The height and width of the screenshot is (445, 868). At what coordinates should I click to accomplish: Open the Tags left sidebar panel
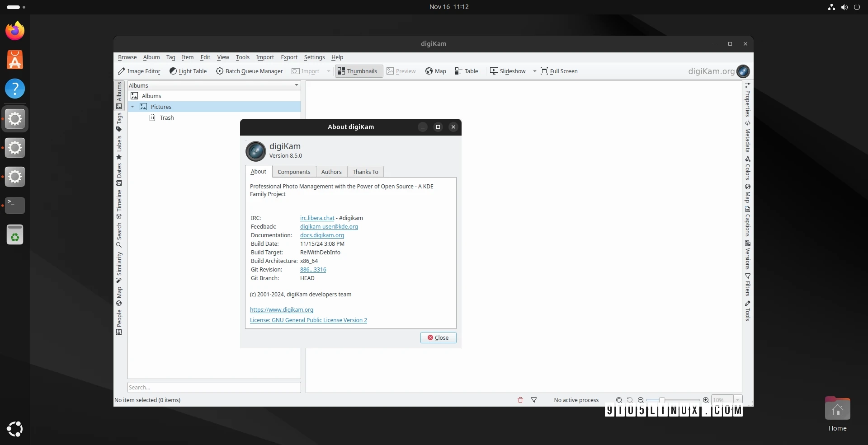119,122
